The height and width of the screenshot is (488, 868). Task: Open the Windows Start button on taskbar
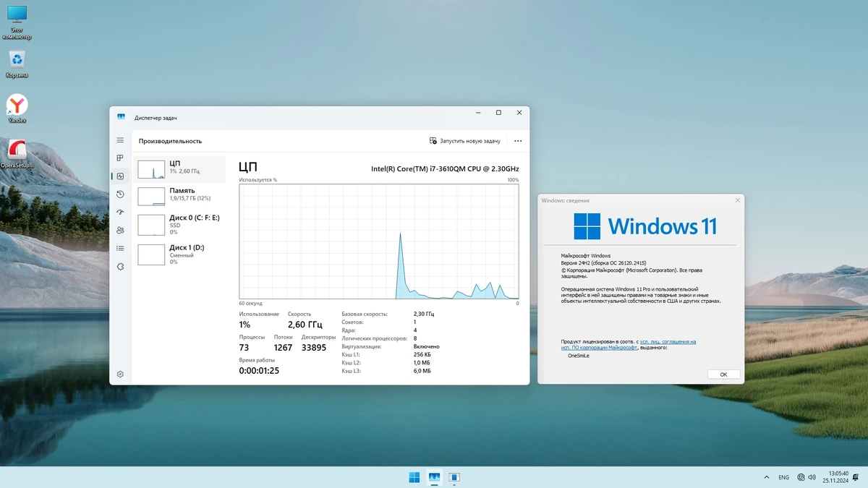point(414,477)
